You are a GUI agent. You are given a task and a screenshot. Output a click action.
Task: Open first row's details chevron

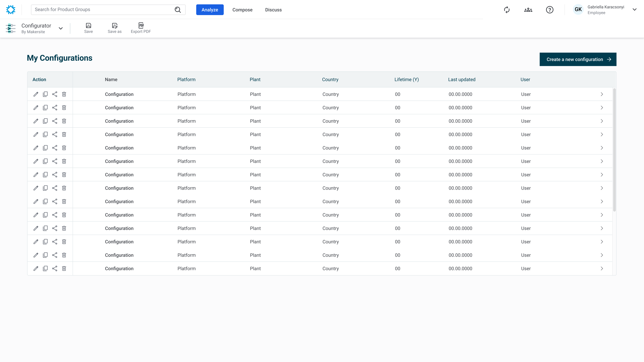pos(602,94)
